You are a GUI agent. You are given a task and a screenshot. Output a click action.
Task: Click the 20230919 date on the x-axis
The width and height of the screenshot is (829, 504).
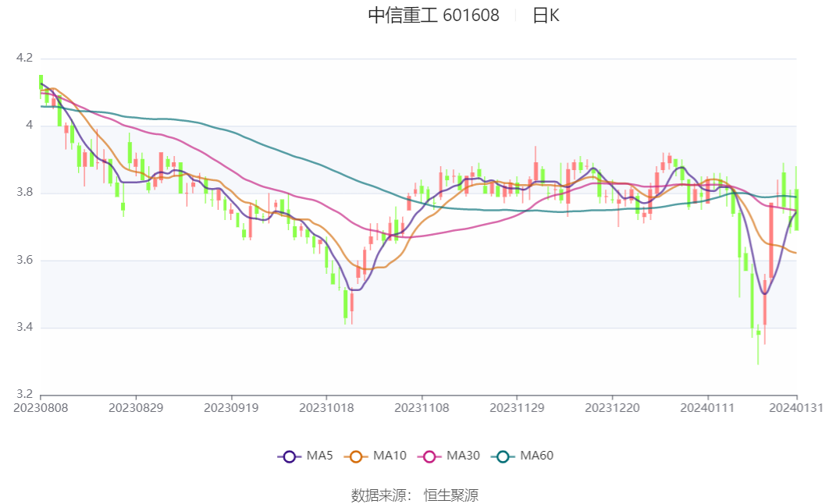click(x=231, y=408)
